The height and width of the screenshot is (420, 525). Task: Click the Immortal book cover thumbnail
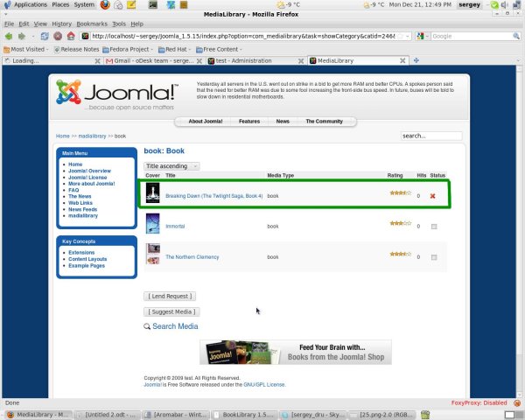(152, 223)
